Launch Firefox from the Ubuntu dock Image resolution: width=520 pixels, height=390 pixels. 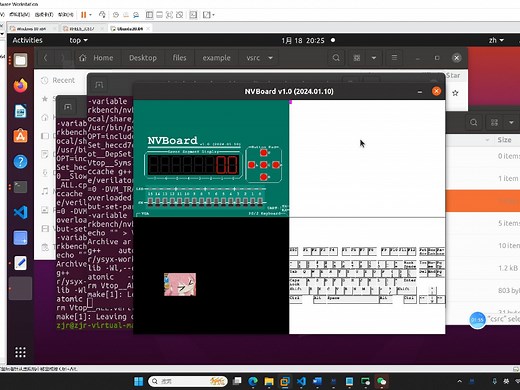[20, 86]
